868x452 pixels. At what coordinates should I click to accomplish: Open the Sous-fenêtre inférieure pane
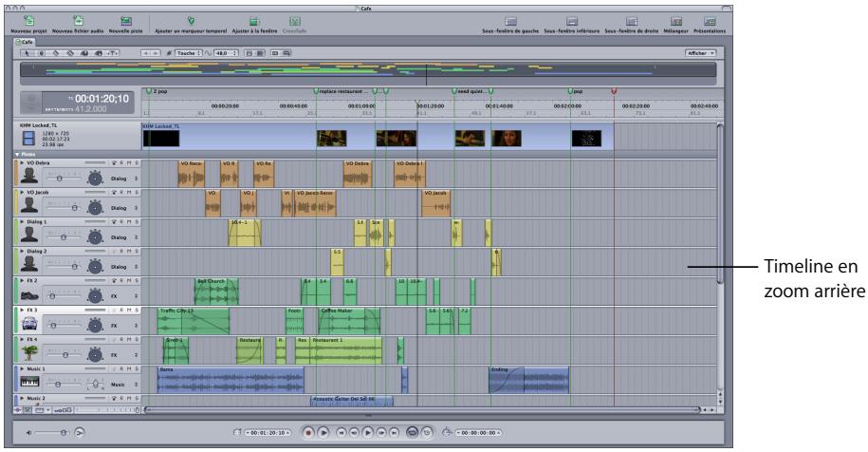coord(572,21)
